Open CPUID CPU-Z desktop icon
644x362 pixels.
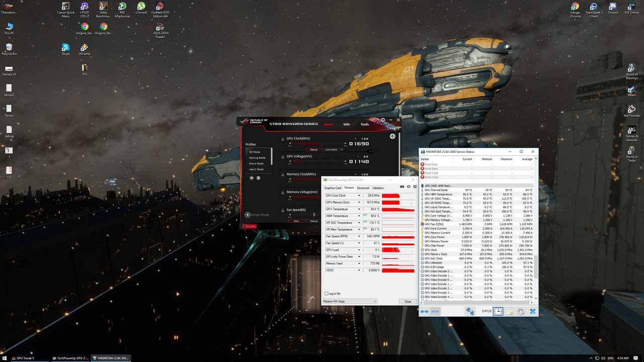click(x=85, y=10)
